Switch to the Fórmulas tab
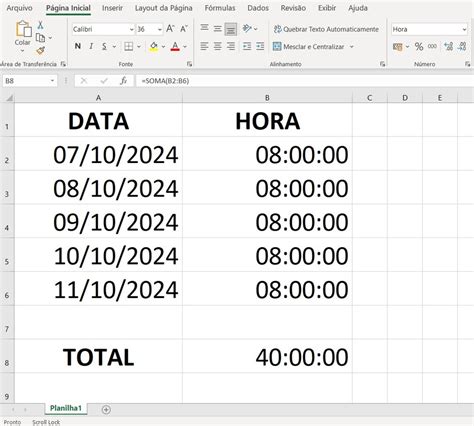The image size is (474, 426). [x=220, y=8]
